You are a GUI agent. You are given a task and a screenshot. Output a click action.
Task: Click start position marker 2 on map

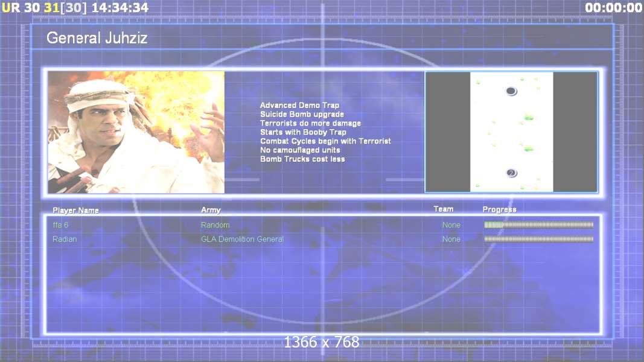tap(511, 173)
